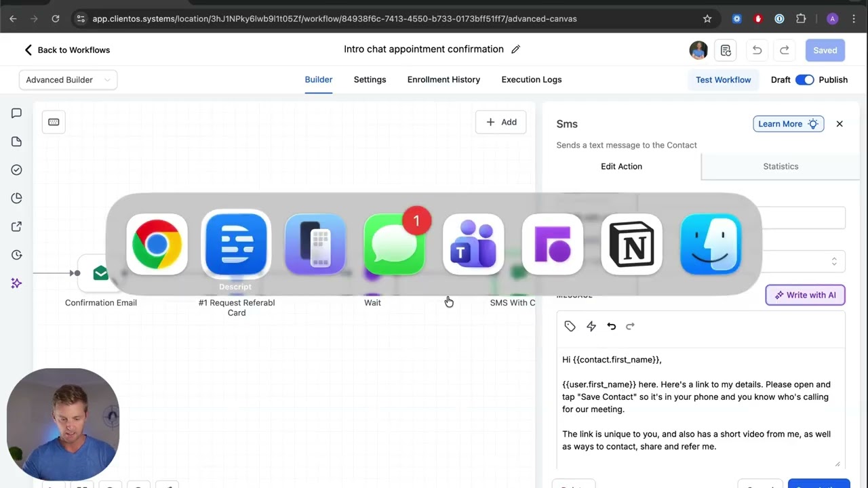Switch to Microsoft Teams app
Image resolution: width=868 pixels, height=488 pixels.
pyautogui.click(x=473, y=244)
